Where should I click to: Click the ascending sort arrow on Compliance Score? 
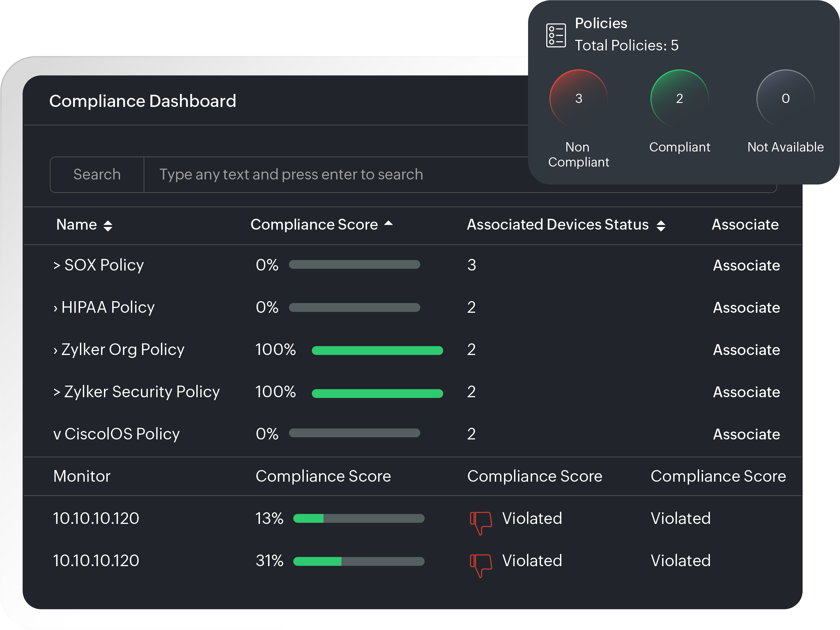click(x=388, y=224)
